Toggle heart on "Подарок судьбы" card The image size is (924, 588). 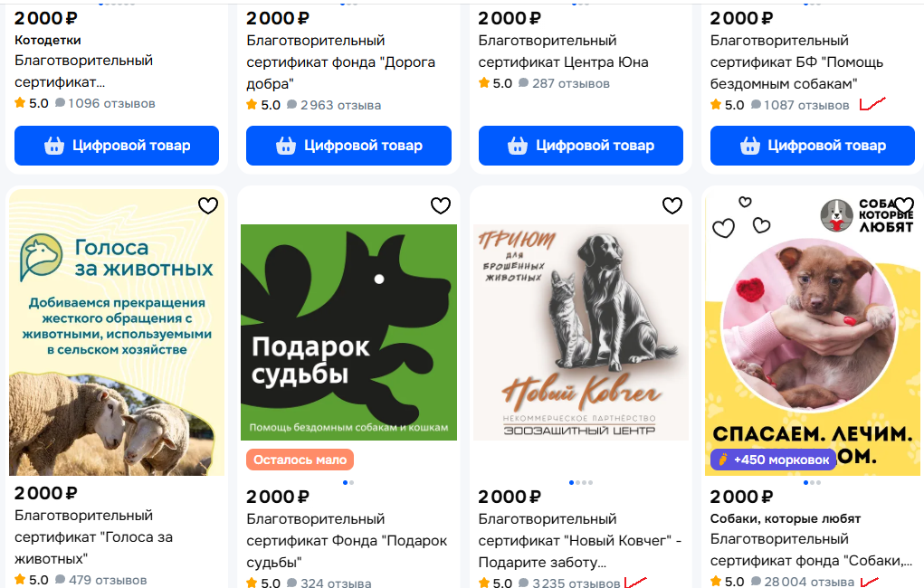click(x=441, y=205)
